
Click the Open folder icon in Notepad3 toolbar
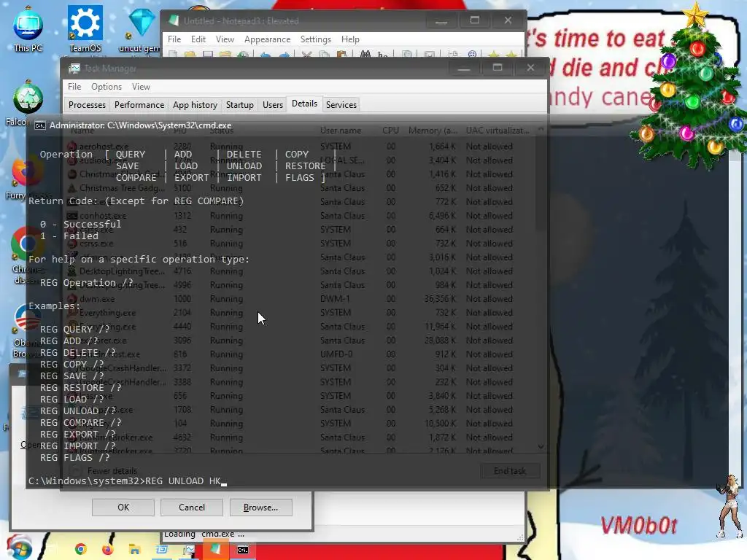pyautogui.click(x=190, y=54)
